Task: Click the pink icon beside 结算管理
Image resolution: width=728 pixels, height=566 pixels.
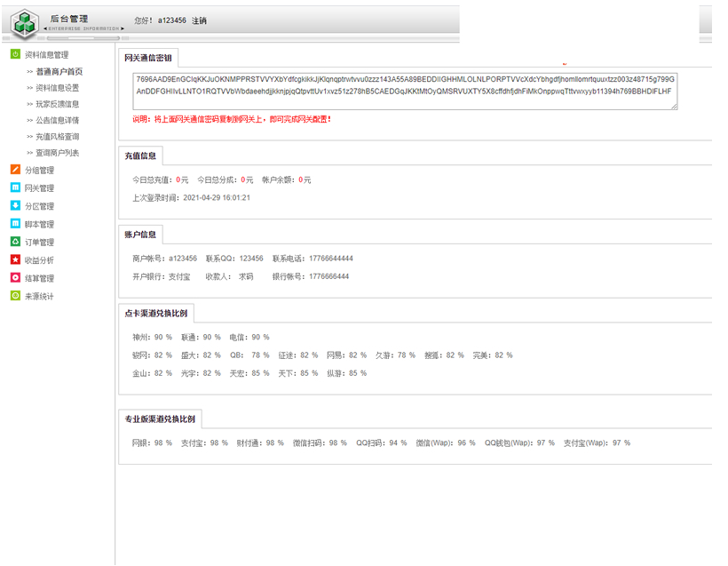Action: coord(15,278)
